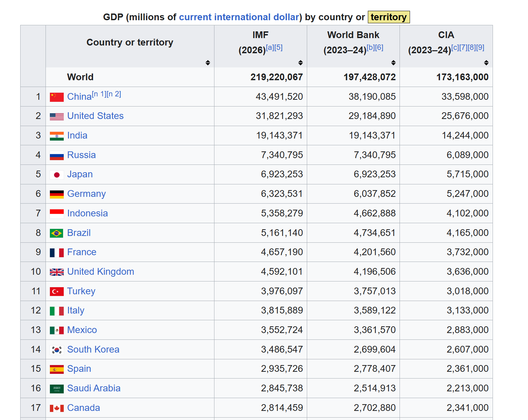Click the Spain flag icon
Image resolution: width=528 pixels, height=420 pixels.
[57, 369]
